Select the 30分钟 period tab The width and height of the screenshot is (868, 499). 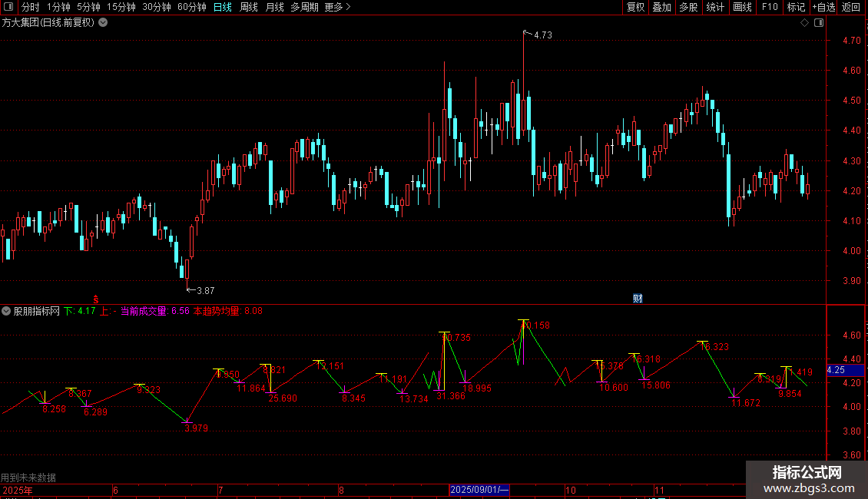click(x=157, y=7)
